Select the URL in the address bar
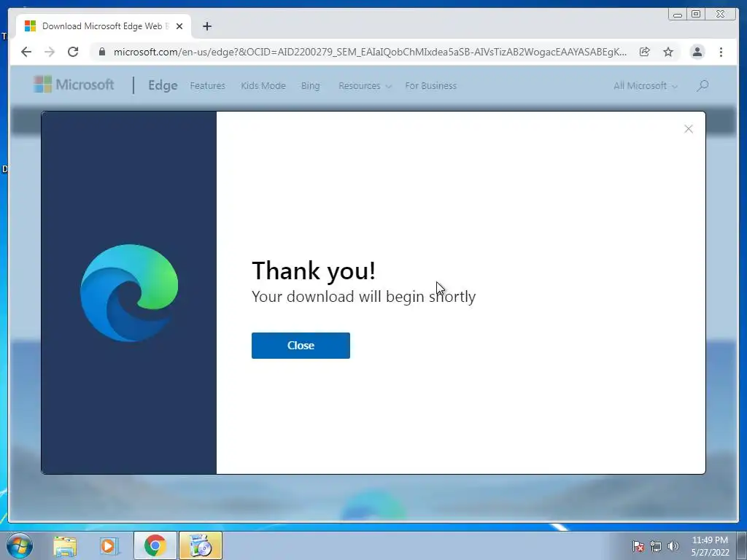 tap(370, 52)
